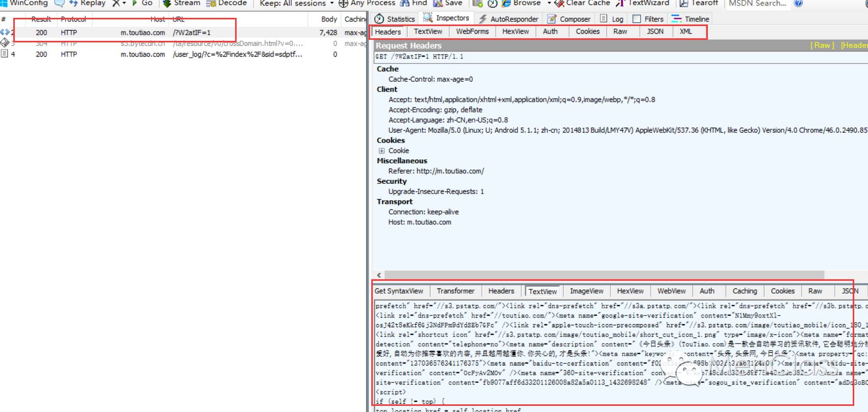This screenshot has width=868, height=412.
Task: Open the TextWizard tool
Action: click(643, 3)
